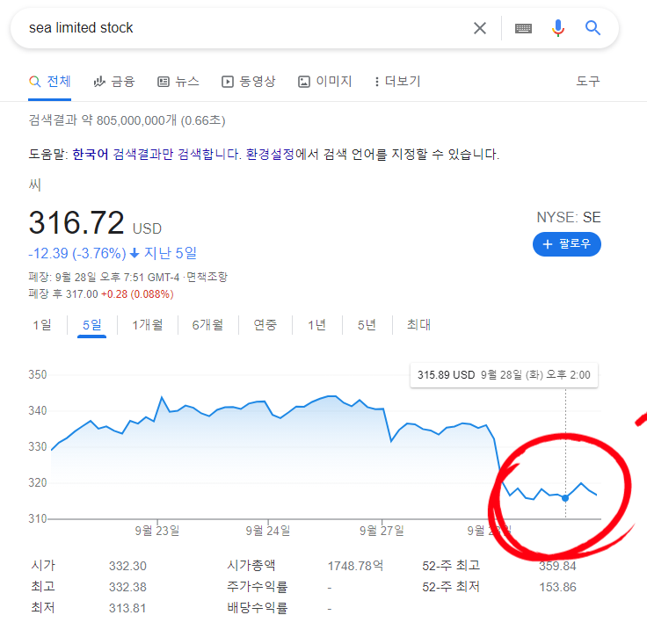Click the 9월 24일 axis label

tap(268, 530)
